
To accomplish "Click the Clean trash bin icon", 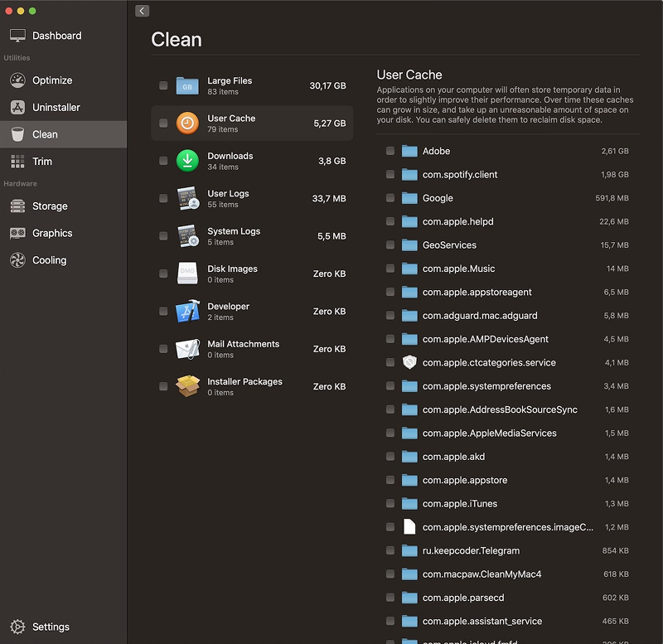I will click(x=17, y=134).
